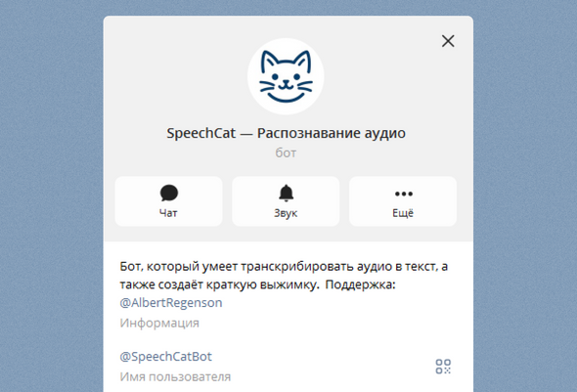This screenshot has width=577, height=392.
Task: Open the chat via the Чат label
Action: pyautogui.click(x=168, y=213)
